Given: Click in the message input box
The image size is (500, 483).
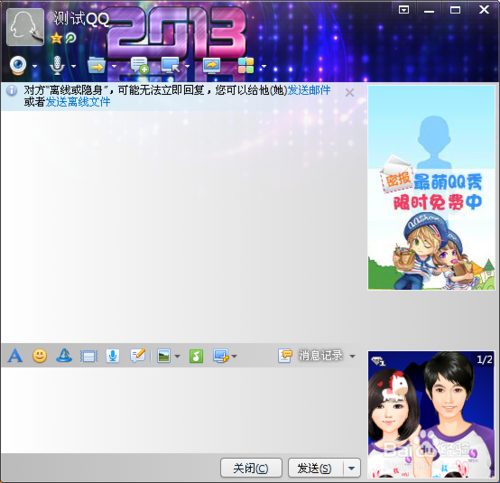Looking at the screenshot, I should [182, 410].
